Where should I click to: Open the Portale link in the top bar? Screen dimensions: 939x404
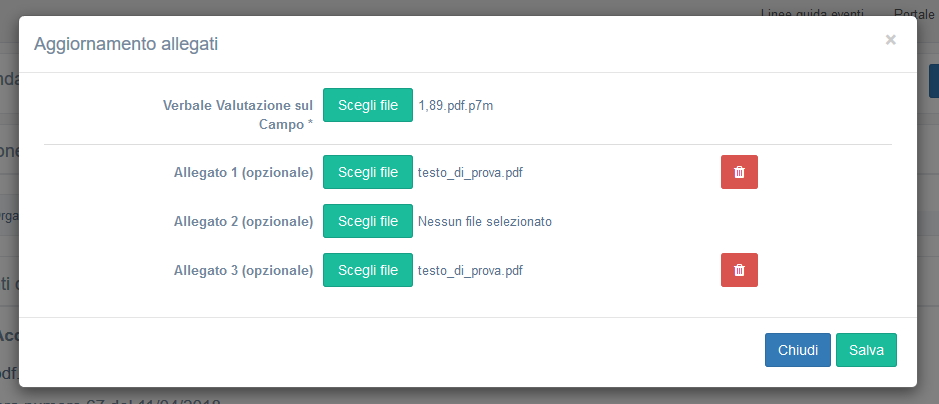pyautogui.click(x=915, y=12)
